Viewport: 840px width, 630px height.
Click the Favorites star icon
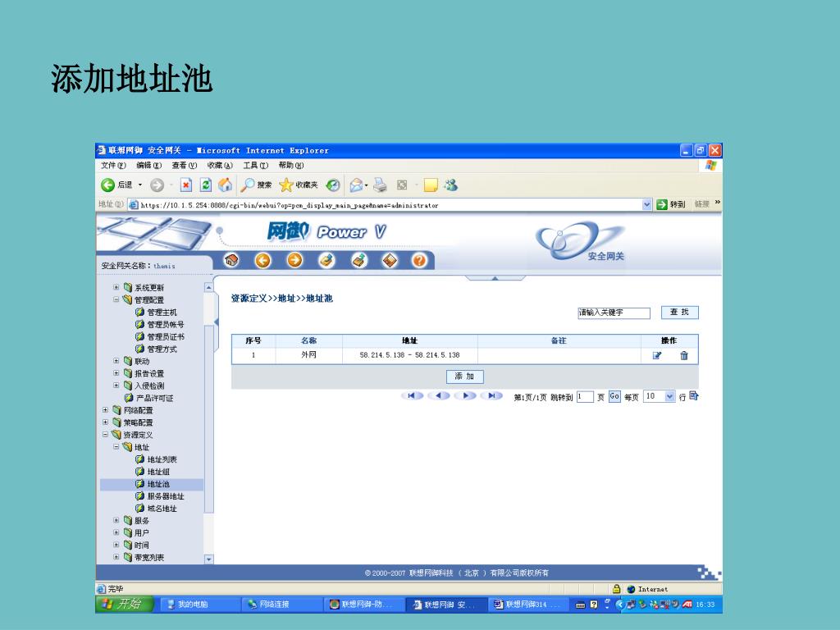pos(286,185)
